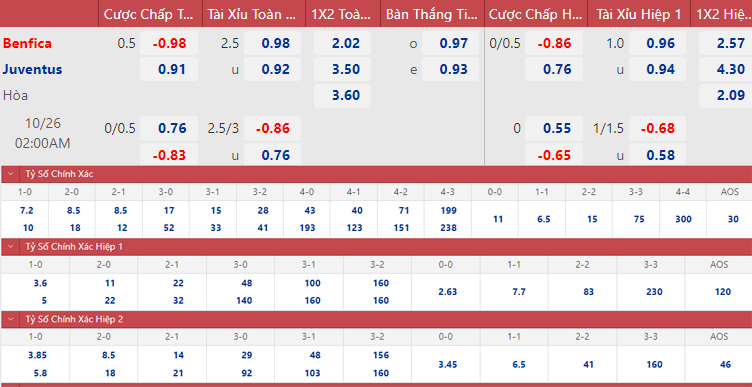Choose Benfica full-time 1X2 odds 2.02
This screenshot has height=387, width=752.
(342, 44)
